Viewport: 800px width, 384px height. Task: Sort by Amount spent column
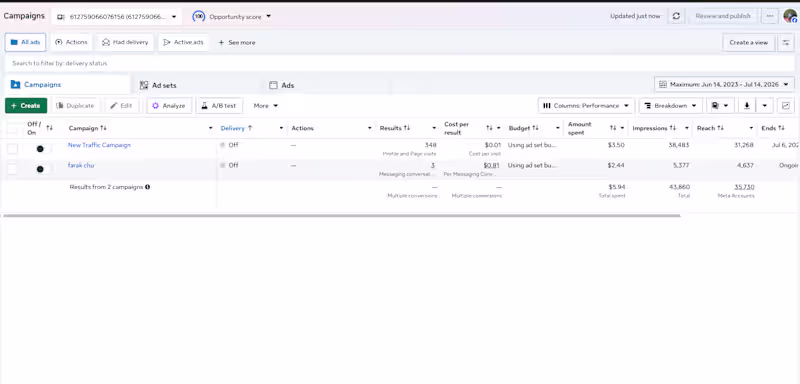[x=613, y=128]
